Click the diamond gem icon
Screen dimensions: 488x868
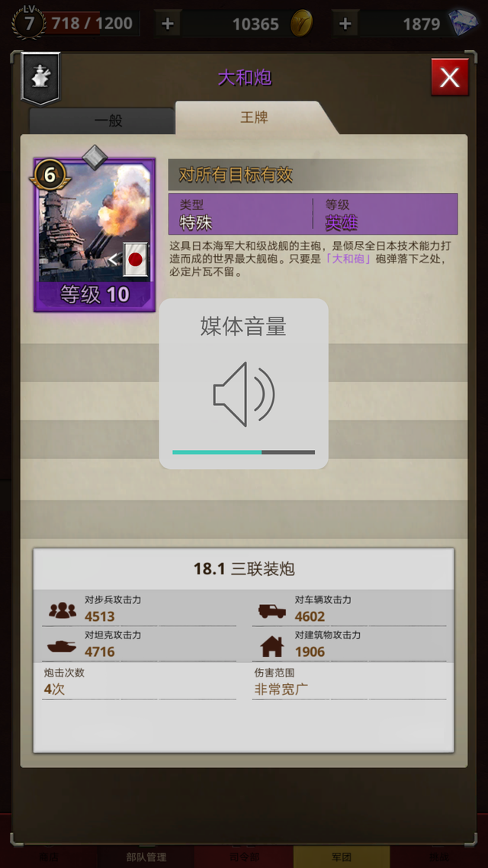coord(463,23)
